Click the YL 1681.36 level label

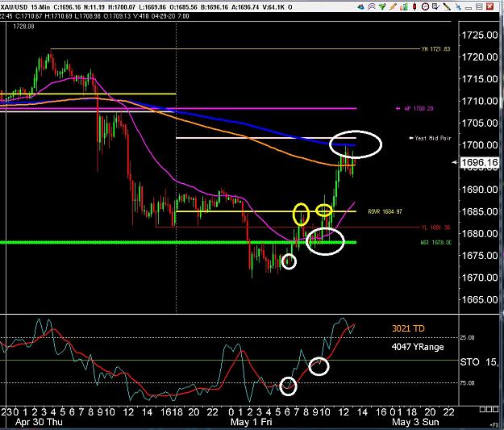click(435, 228)
